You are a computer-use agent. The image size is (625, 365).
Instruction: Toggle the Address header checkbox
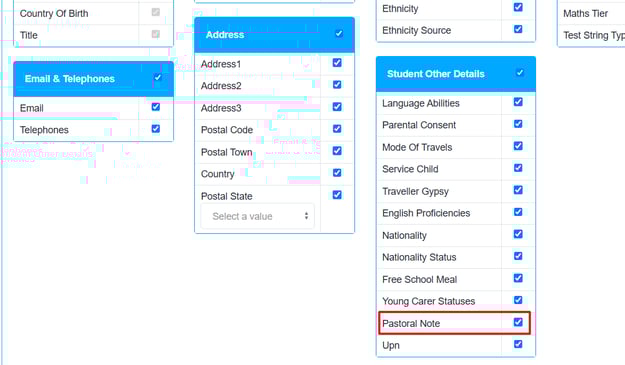(x=339, y=33)
